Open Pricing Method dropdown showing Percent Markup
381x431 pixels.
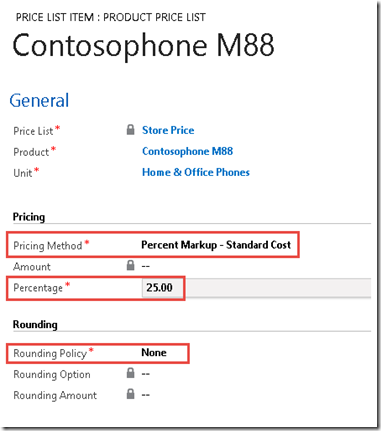coord(216,245)
